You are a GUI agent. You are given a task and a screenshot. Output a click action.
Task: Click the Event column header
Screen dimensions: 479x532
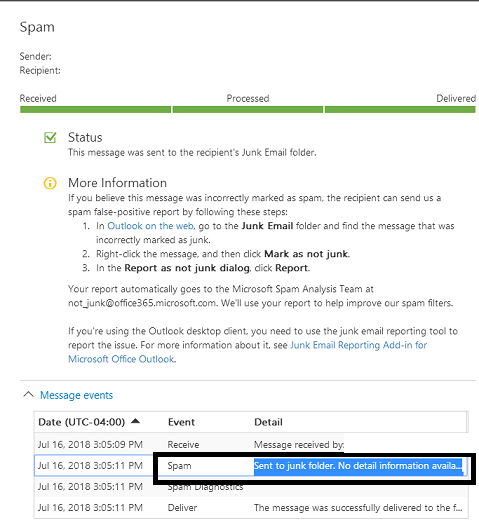pyautogui.click(x=181, y=422)
